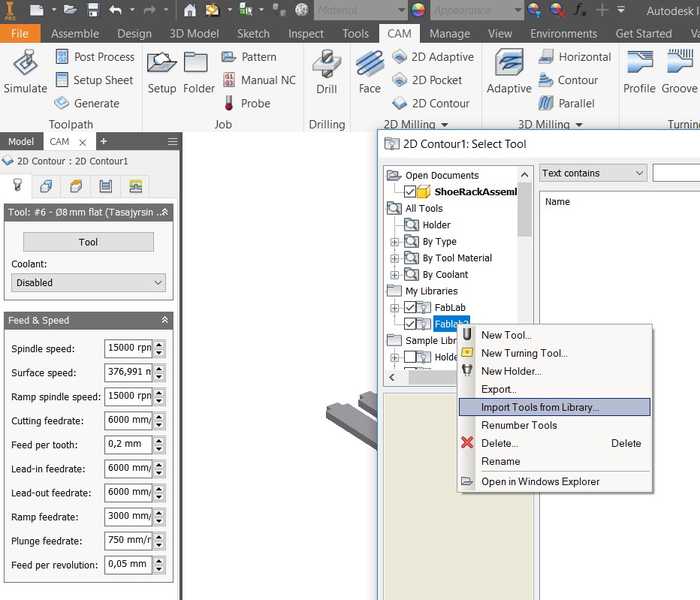Close the CAM browser tab
The image size is (700, 600).
point(83,142)
